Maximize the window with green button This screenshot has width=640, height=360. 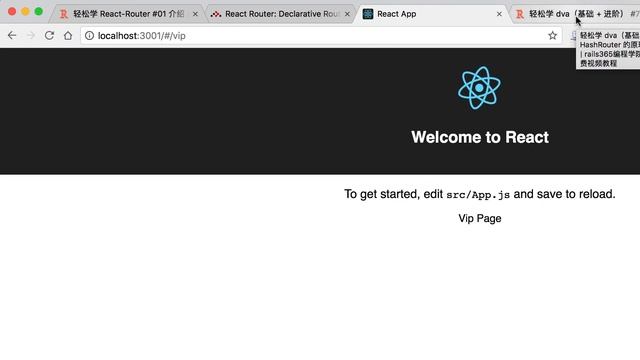click(x=38, y=11)
